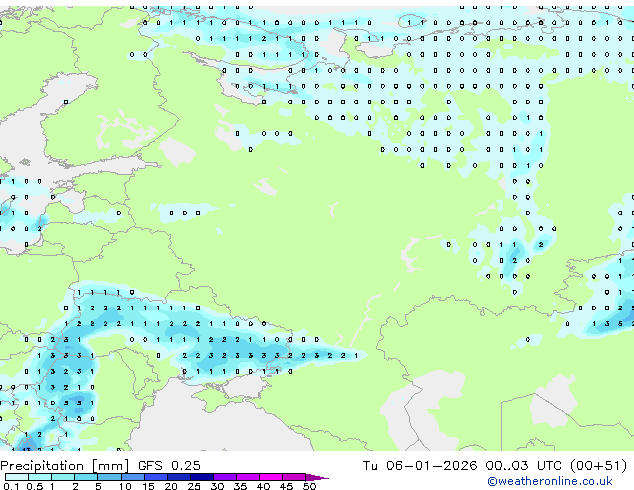Click the '0.5' legend scale label
Viewport: 634px width, 490px height.
point(35,486)
